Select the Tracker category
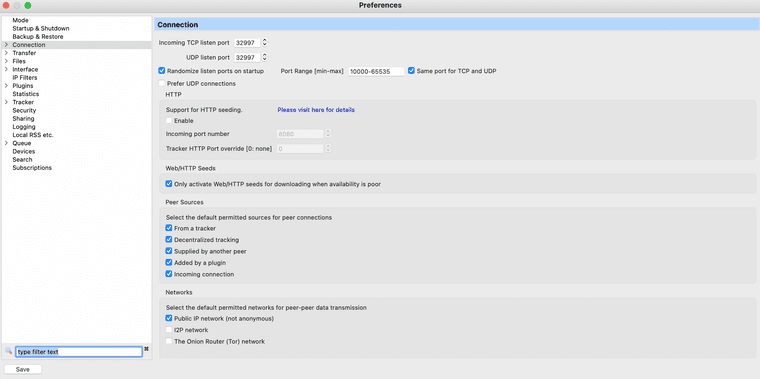Image resolution: width=760 pixels, height=379 pixels. [23, 102]
